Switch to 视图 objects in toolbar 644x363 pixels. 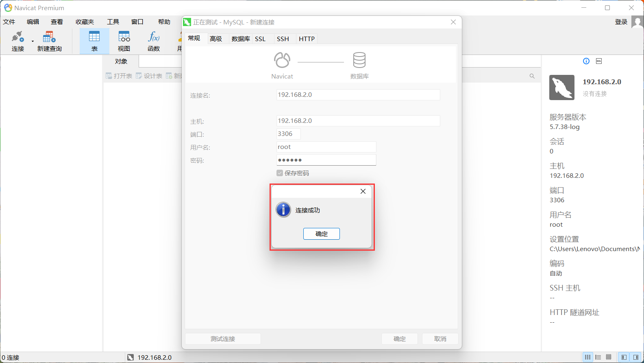pyautogui.click(x=124, y=41)
